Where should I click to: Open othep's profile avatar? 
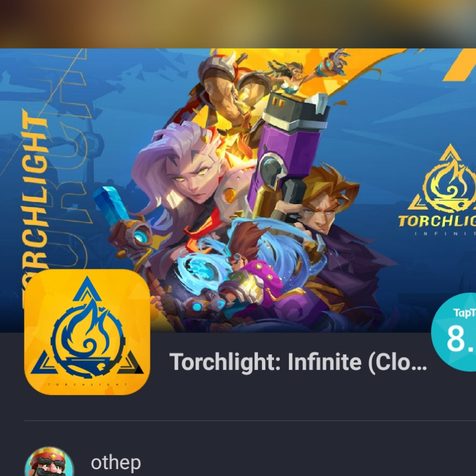tap(49, 461)
